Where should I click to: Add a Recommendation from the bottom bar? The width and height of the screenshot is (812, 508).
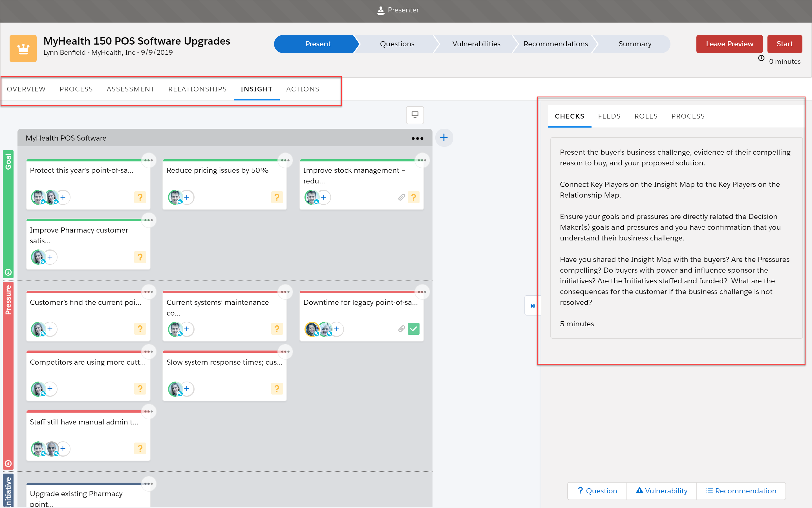741,491
